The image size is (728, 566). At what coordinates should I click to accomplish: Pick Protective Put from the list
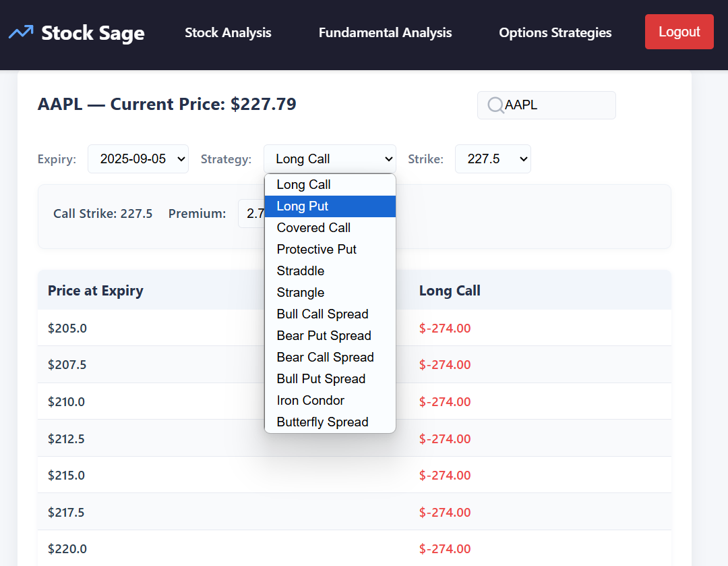pos(330,250)
